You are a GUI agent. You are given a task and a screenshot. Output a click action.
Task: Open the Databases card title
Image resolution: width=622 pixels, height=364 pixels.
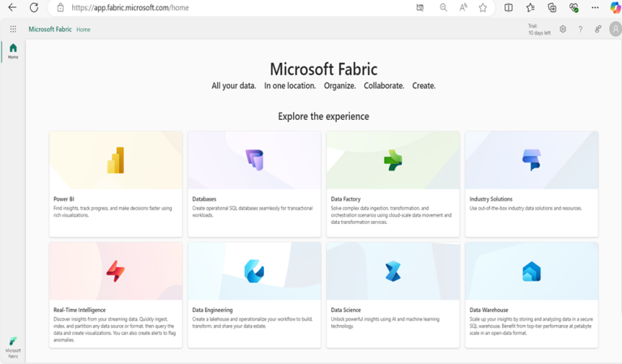tap(204, 199)
